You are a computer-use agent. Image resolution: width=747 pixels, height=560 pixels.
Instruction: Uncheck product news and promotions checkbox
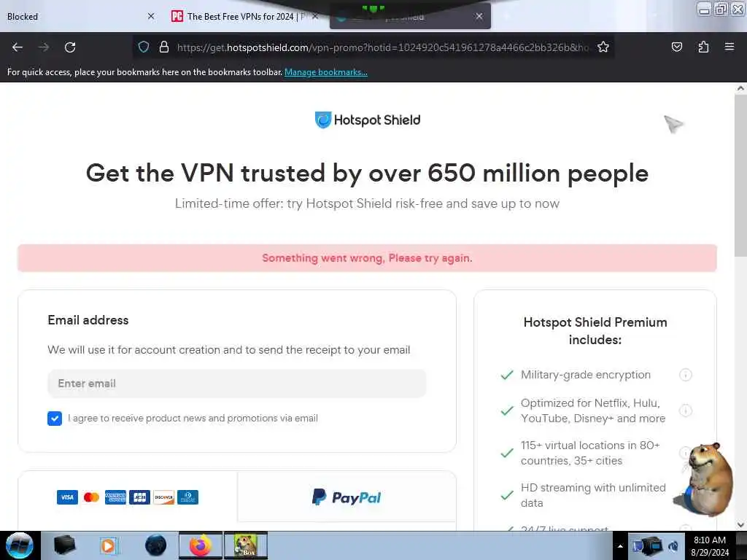coord(55,419)
